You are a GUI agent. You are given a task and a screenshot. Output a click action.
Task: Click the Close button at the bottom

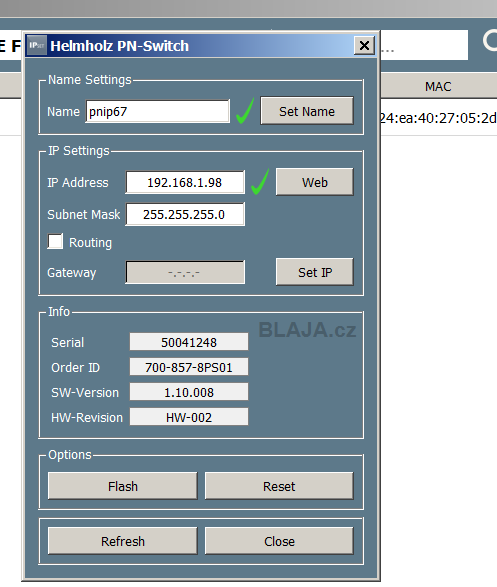pyautogui.click(x=279, y=541)
